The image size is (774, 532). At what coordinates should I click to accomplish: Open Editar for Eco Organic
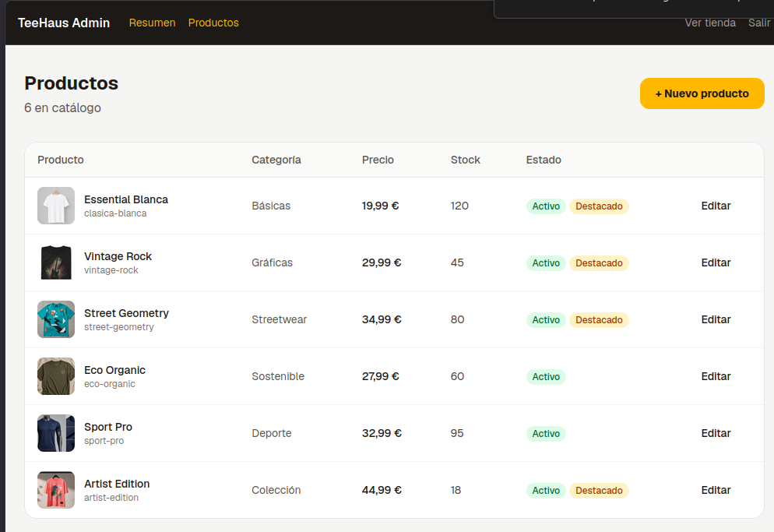(716, 376)
